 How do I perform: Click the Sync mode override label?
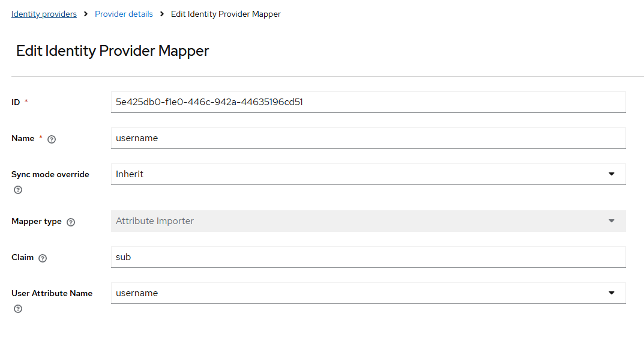click(x=50, y=174)
